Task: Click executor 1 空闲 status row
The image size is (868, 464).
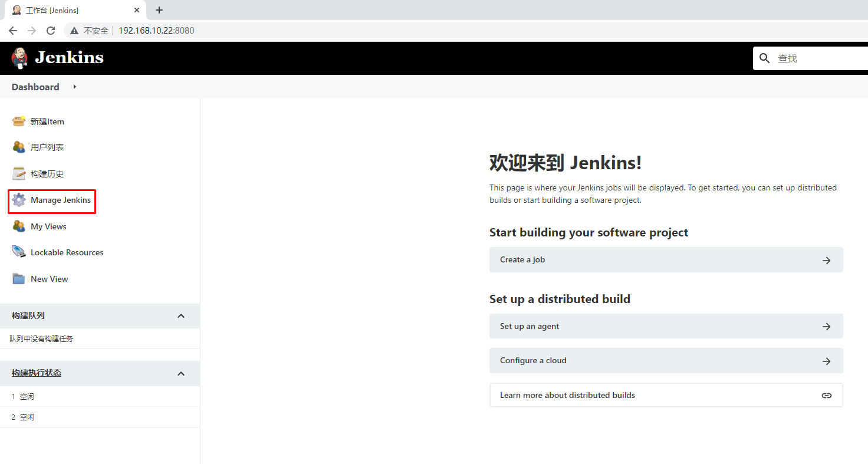Action: (22, 396)
